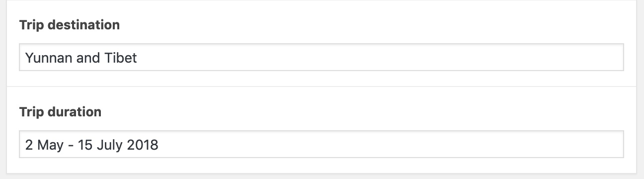Click the word "Trip" above Yunnan field
Image resolution: width=644 pixels, height=179 pixels.
click(x=31, y=25)
